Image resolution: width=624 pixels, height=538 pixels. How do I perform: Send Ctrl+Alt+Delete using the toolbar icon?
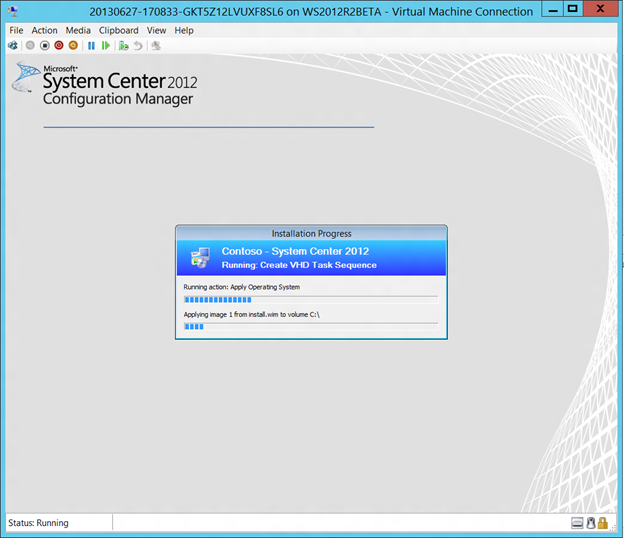[13, 46]
